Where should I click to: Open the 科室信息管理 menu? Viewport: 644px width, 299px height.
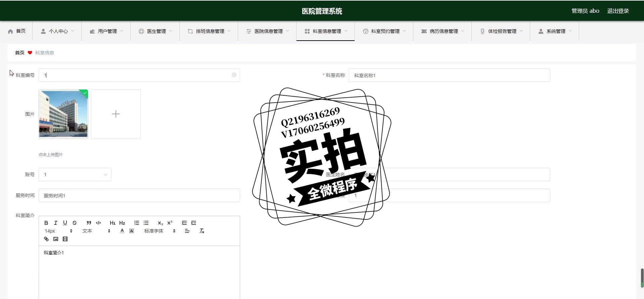coord(326,31)
